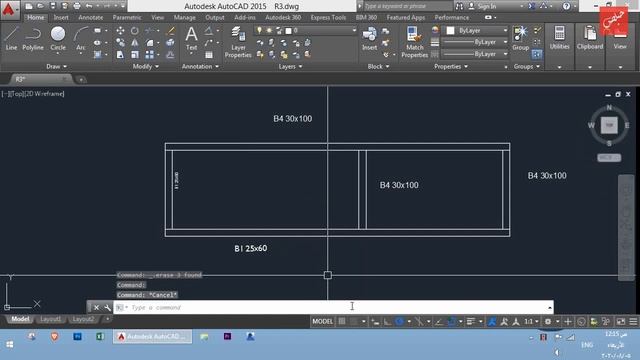Select the Circle tool

coord(58,38)
